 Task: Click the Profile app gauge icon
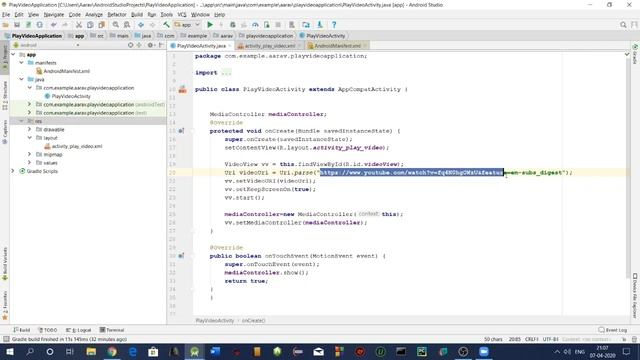255,25
